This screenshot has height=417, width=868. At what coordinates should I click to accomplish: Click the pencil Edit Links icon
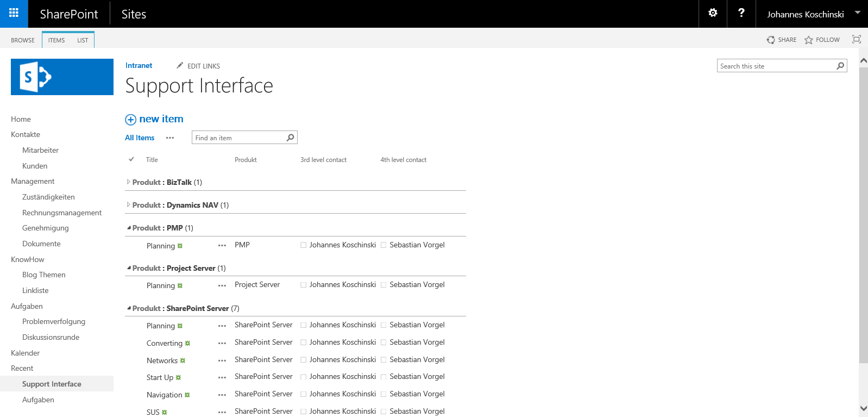tap(180, 65)
